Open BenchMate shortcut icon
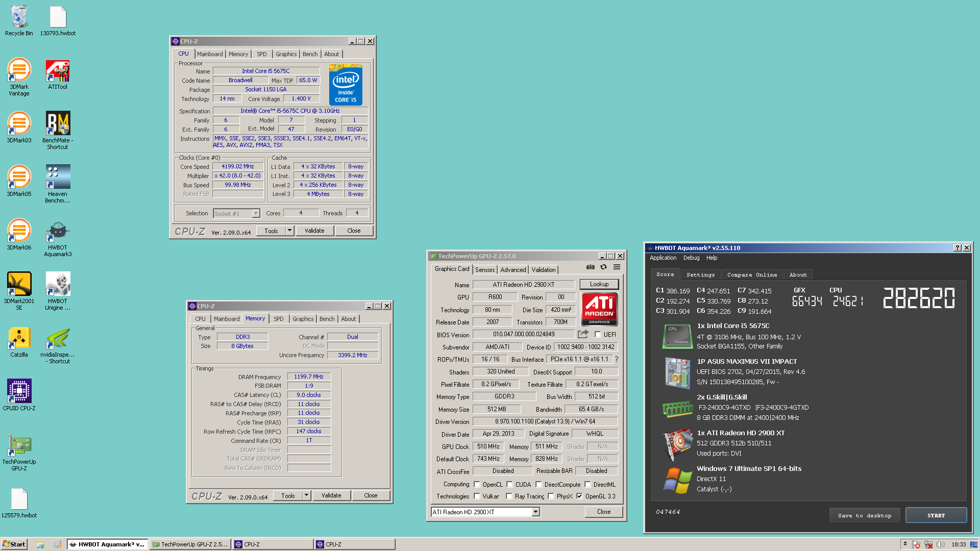This screenshot has width=980, height=551. tap(58, 131)
